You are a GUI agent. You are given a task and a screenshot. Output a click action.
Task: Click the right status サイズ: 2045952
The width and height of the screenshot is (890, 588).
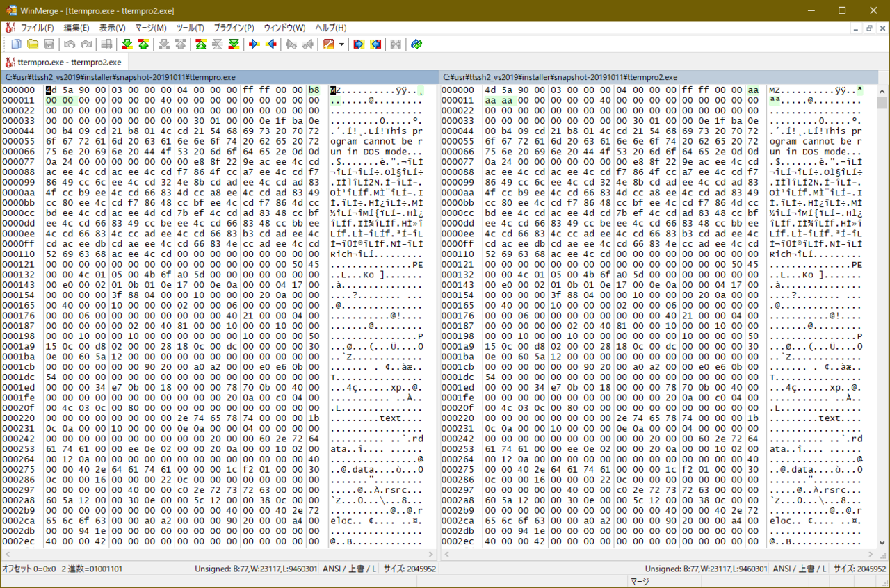(x=860, y=569)
